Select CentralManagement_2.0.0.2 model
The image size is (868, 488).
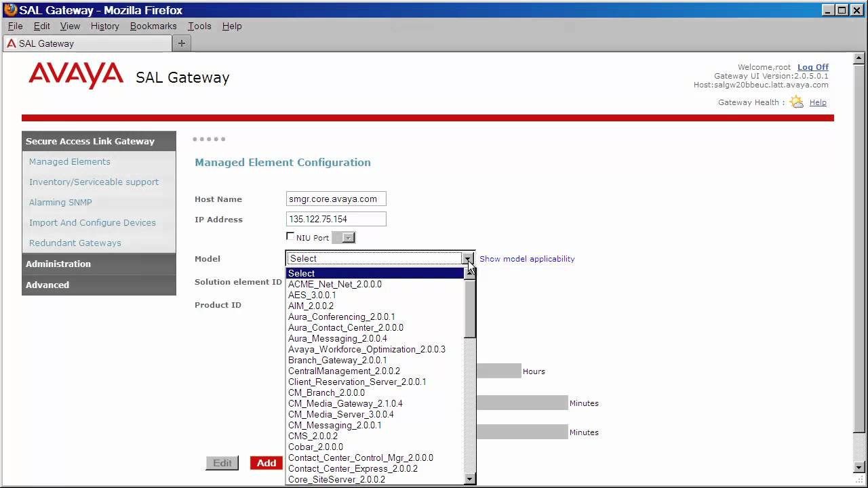click(x=375, y=371)
